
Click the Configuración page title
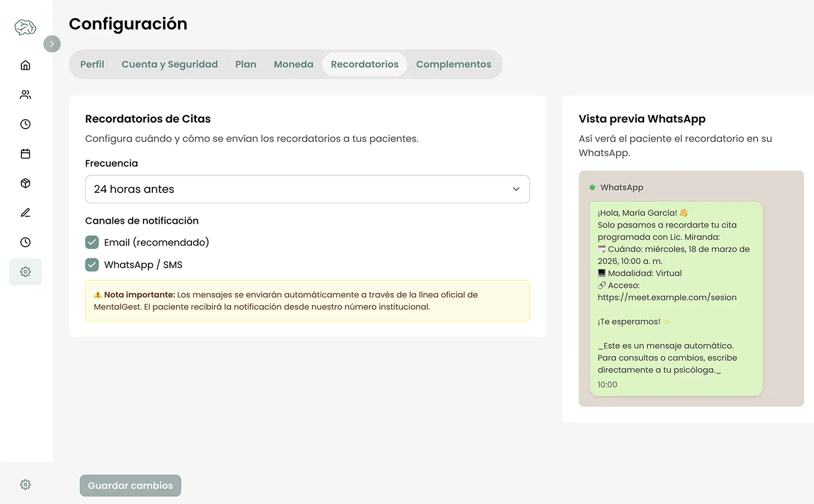[128, 24]
